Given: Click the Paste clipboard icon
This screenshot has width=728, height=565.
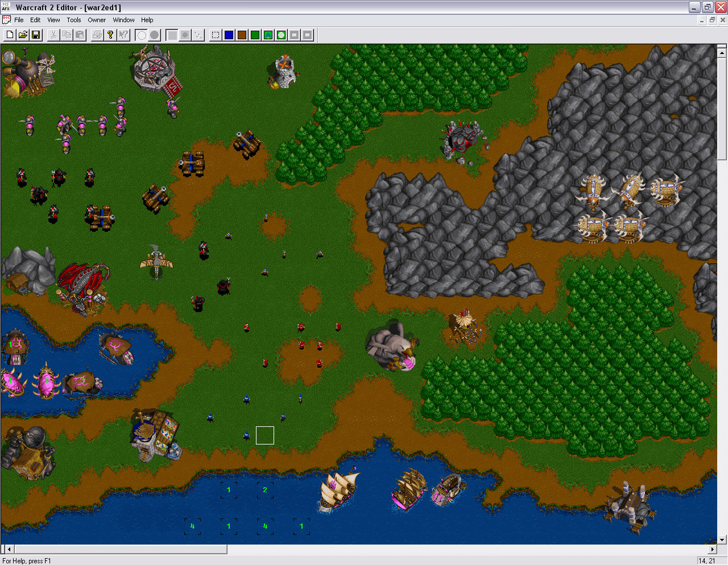Looking at the screenshot, I should pyautogui.click(x=80, y=35).
